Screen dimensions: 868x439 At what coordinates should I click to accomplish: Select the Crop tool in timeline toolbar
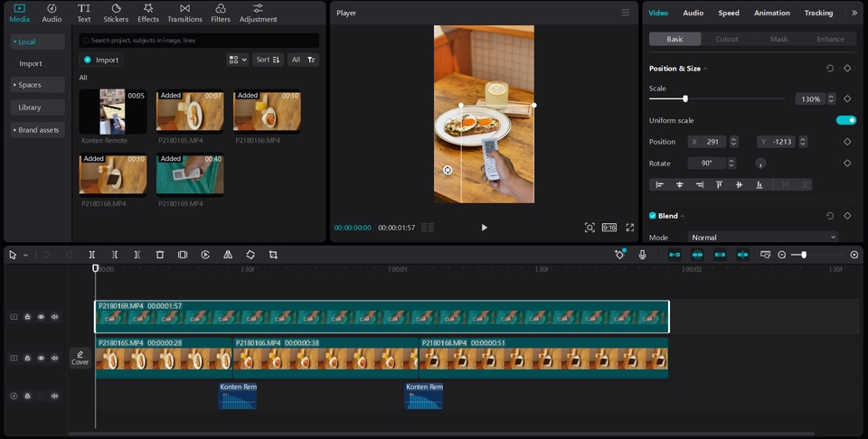(273, 255)
